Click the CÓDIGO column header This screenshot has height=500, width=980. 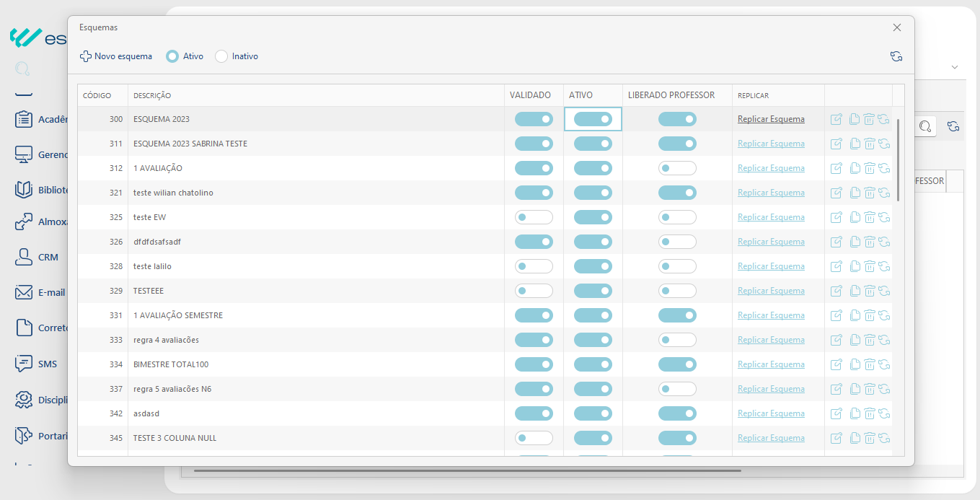[97, 95]
